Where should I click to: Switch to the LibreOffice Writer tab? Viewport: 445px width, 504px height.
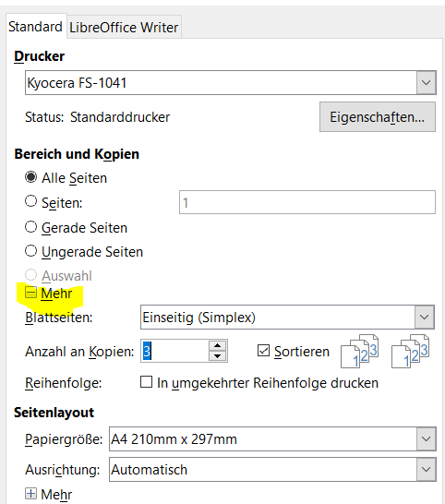pyautogui.click(x=124, y=27)
